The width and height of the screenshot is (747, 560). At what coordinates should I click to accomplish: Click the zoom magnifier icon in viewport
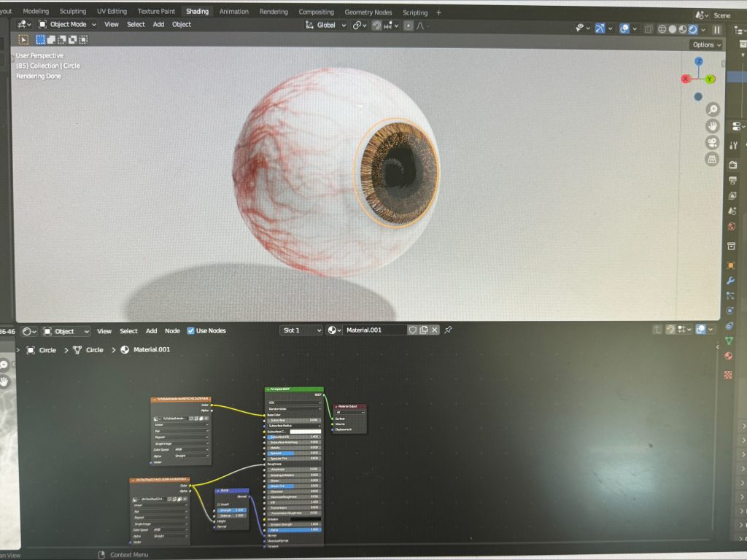click(x=712, y=110)
